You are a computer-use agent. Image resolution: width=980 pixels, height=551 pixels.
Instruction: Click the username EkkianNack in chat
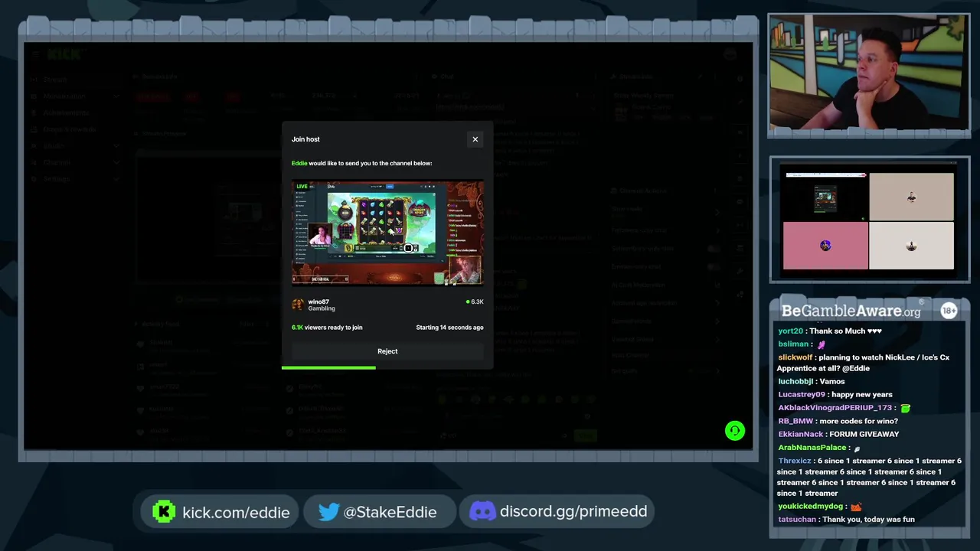800,435
